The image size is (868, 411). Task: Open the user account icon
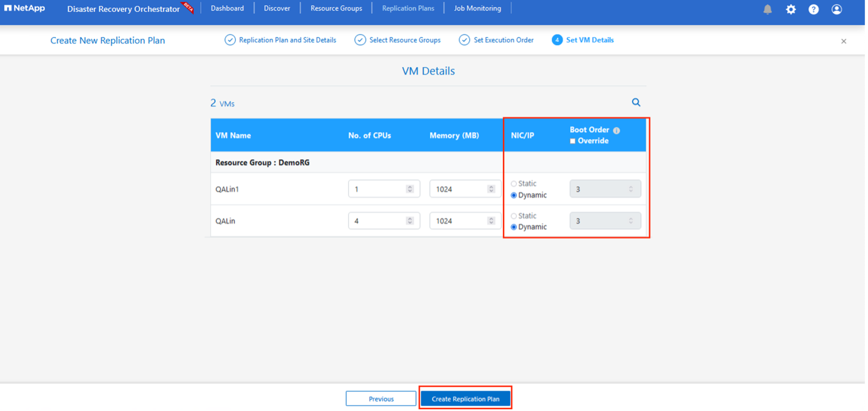[837, 9]
